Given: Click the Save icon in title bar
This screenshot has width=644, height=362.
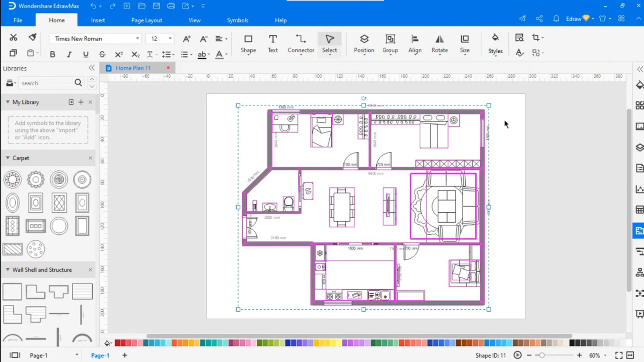Looking at the screenshot, I should point(156,6).
